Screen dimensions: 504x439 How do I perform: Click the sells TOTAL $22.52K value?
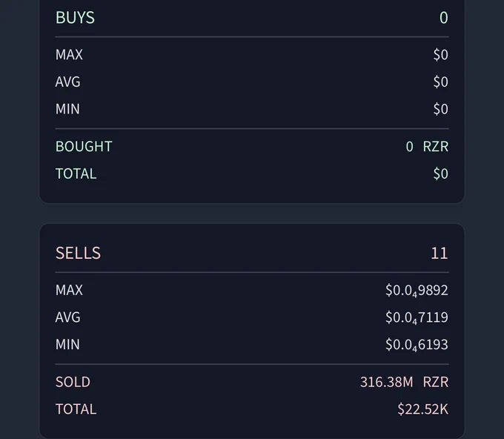[422, 409]
